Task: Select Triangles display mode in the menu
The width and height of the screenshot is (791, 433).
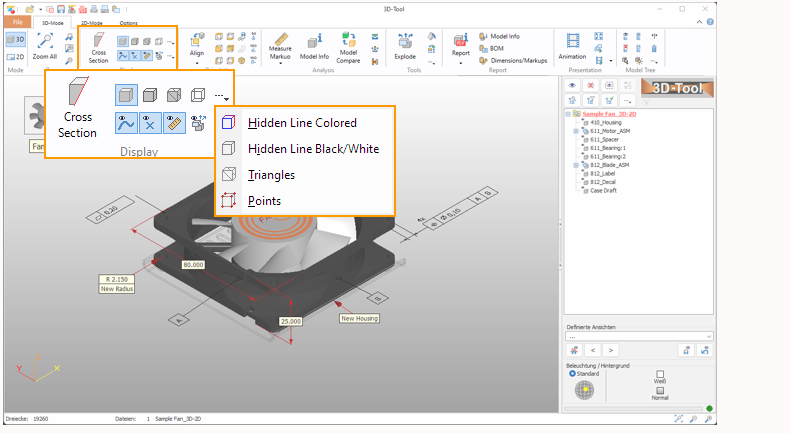Action: coord(271,175)
